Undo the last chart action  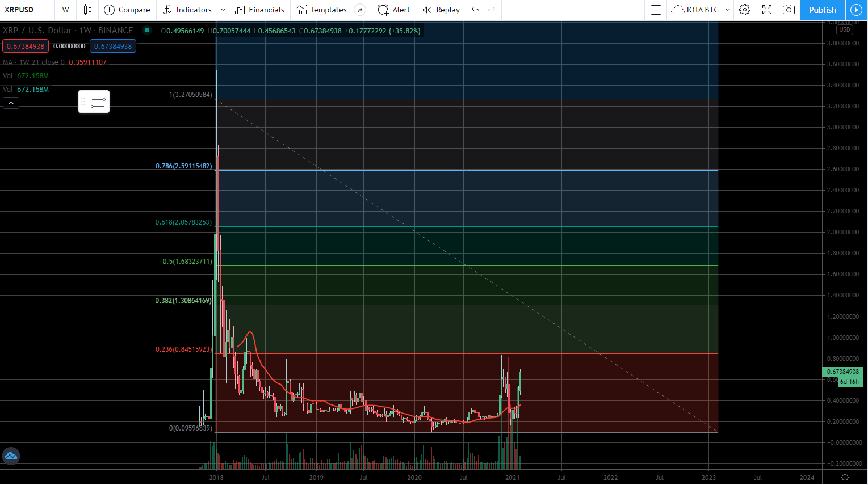point(476,10)
